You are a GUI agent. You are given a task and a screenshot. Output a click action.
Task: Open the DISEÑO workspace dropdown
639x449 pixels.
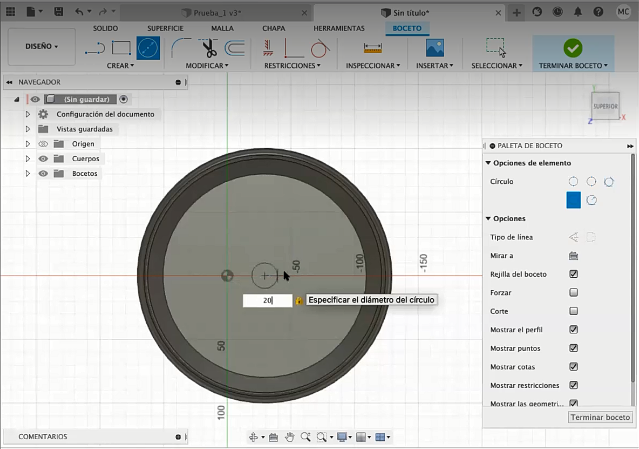[41, 46]
